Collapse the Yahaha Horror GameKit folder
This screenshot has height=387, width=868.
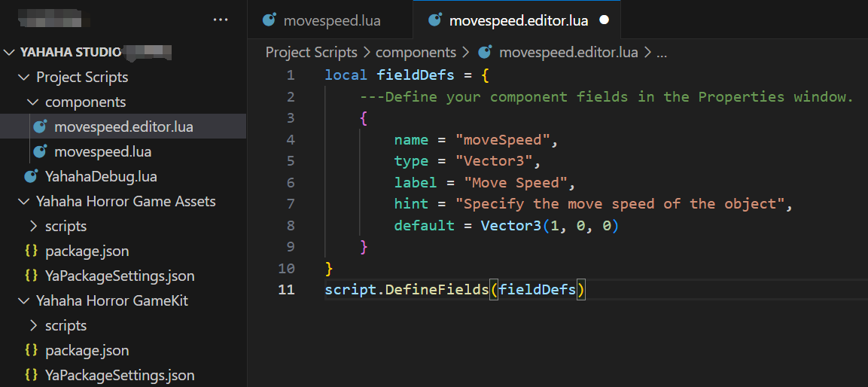(x=23, y=300)
